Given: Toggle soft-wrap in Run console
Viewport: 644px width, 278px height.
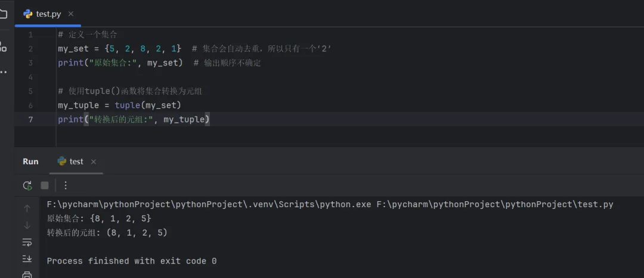Looking at the screenshot, I should tap(27, 242).
